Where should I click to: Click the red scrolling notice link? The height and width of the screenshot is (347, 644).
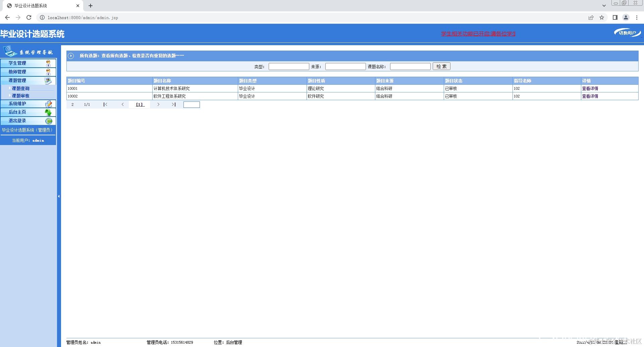tap(478, 33)
